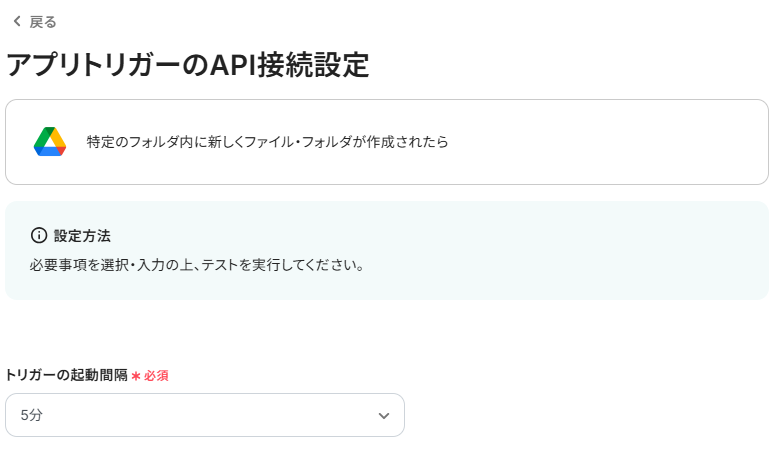Screen dimensions: 775x455
Task: Click the 特定のフォルダ内に新しくファイル trigger description text
Action: (x=180, y=142)
